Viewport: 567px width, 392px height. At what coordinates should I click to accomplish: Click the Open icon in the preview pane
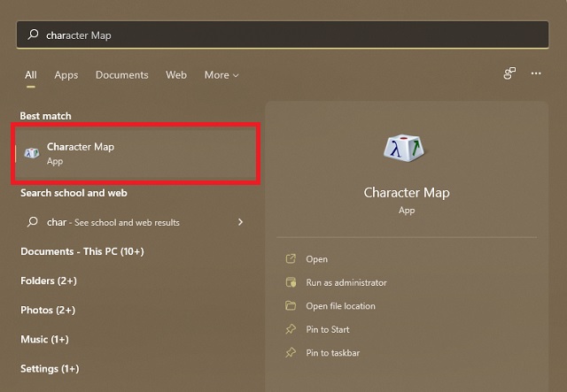[x=291, y=258]
